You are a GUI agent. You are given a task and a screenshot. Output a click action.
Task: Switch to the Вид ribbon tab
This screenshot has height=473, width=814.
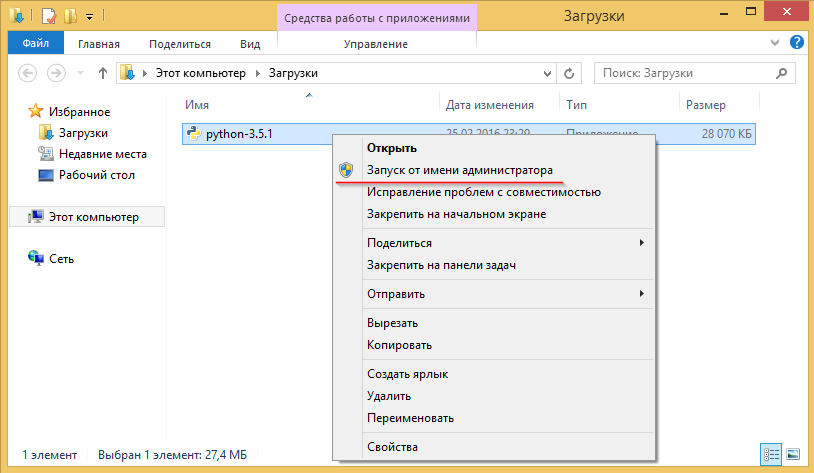[250, 44]
